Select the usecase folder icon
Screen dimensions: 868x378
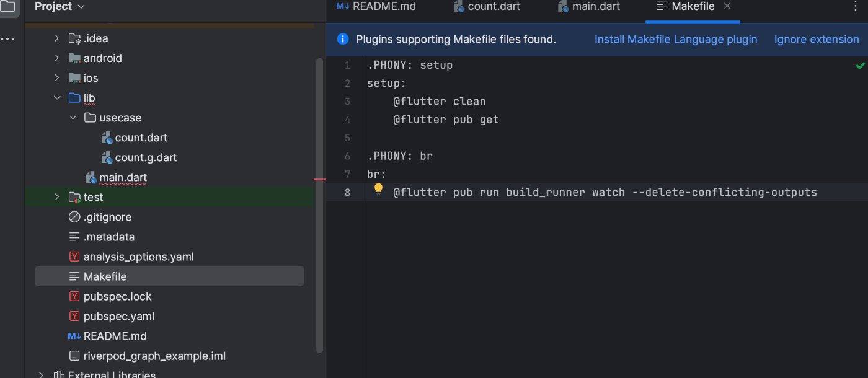[91, 118]
